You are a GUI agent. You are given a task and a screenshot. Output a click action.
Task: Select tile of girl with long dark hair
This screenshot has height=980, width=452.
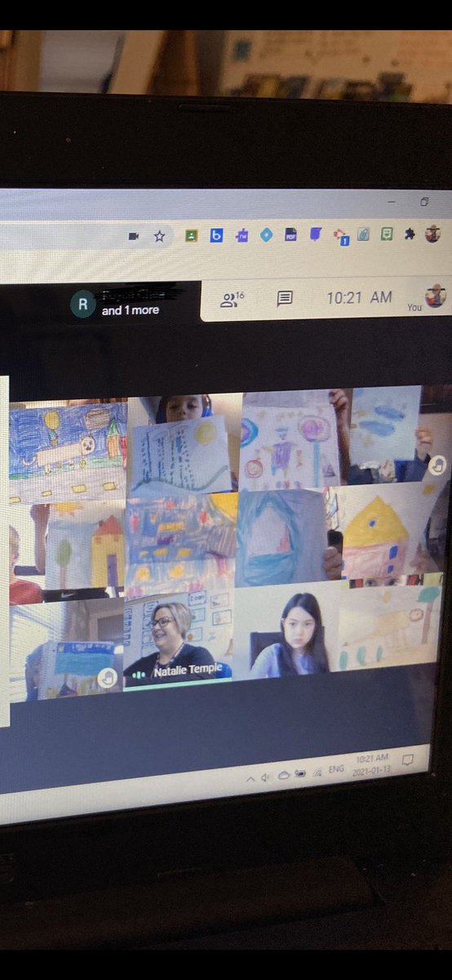coord(286,630)
